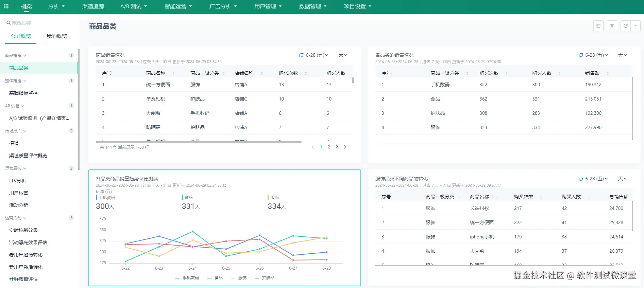Click cell 长袖衬衫 in conversion table
This screenshot has width=644, height=288.
(x=479, y=208)
